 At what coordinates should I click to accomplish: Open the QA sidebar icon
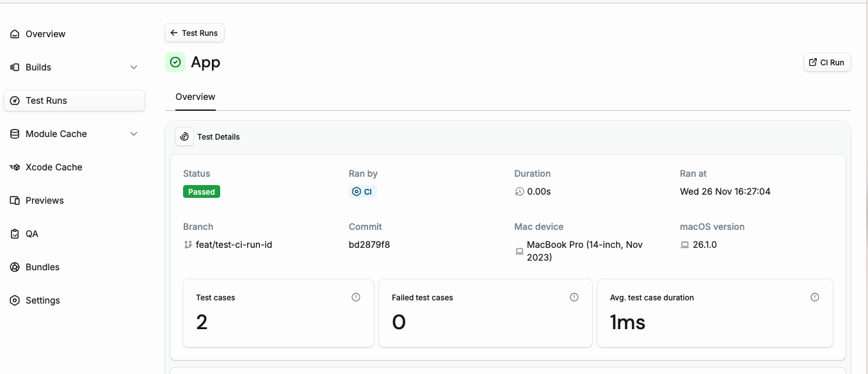coord(14,233)
